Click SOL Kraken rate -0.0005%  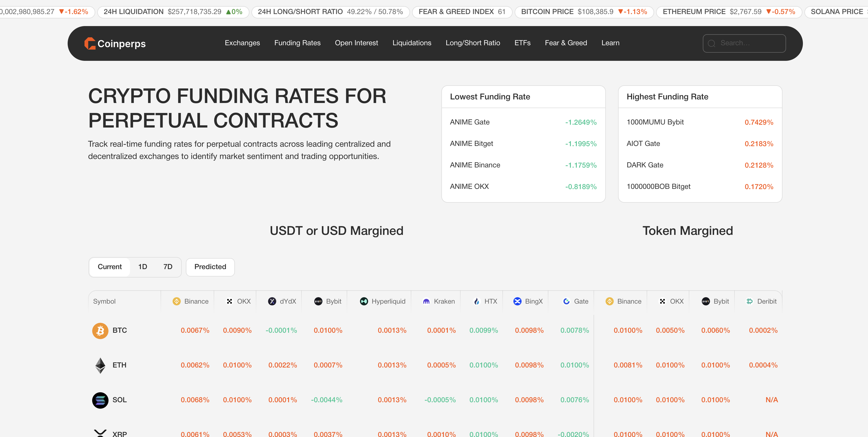click(x=440, y=400)
